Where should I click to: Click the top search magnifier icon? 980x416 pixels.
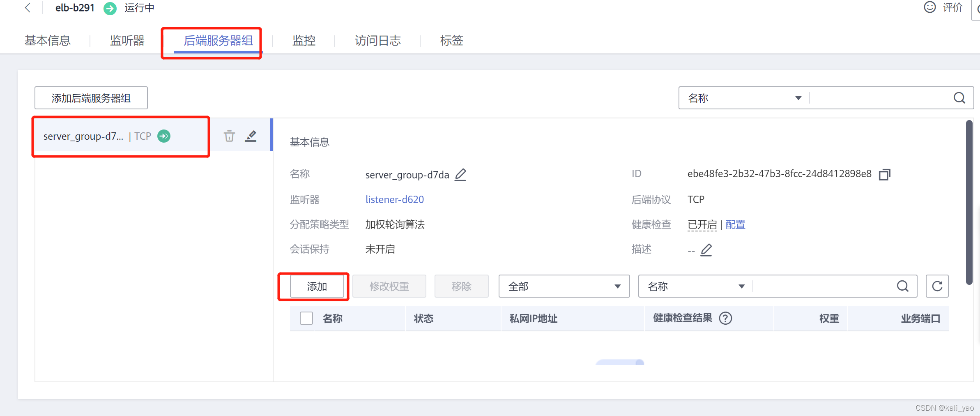959,98
